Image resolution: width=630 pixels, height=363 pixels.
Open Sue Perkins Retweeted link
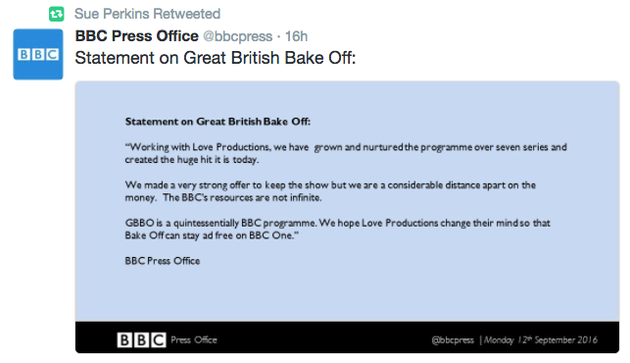[147, 14]
